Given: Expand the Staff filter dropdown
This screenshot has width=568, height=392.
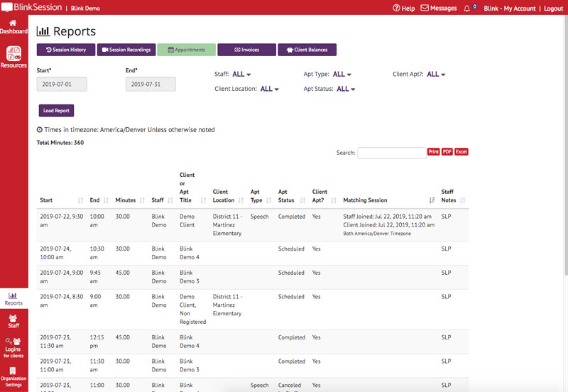Looking at the screenshot, I should (x=242, y=74).
